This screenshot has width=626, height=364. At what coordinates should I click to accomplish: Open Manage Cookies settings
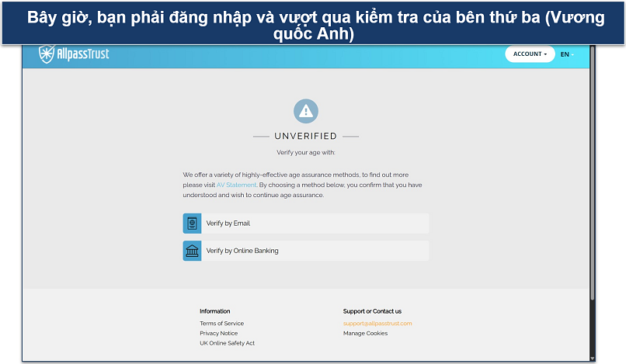[365, 333]
